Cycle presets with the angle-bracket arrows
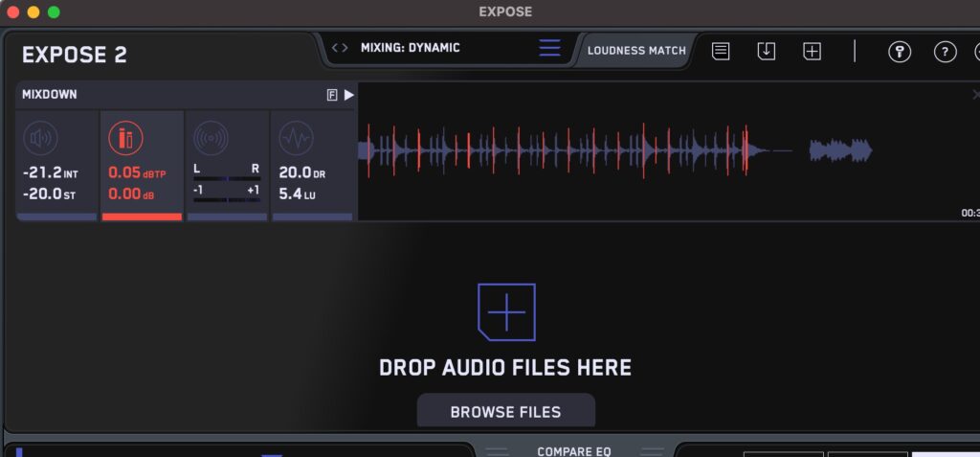Viewport: 980px width, 457px height. (x=340, y=48)
